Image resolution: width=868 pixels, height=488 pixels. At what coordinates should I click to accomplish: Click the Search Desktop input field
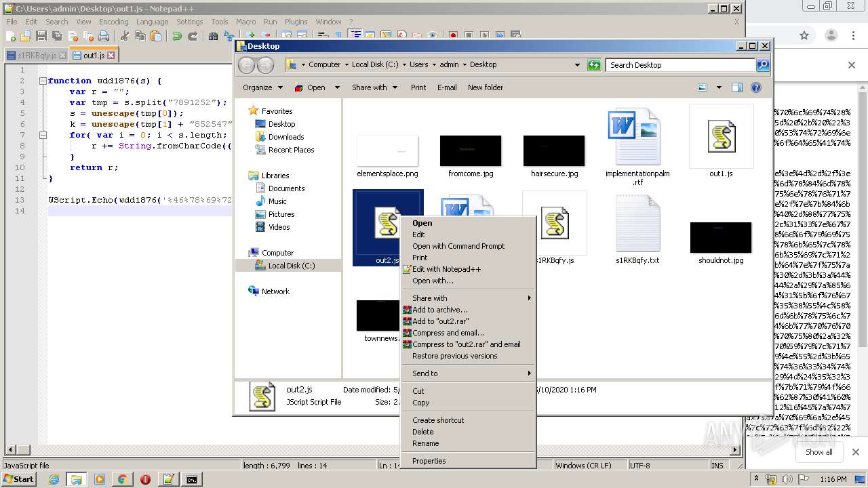680,65
